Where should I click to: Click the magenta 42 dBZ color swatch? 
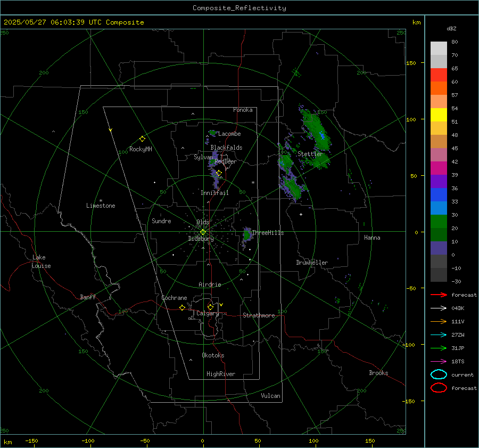tap(439, 168)
